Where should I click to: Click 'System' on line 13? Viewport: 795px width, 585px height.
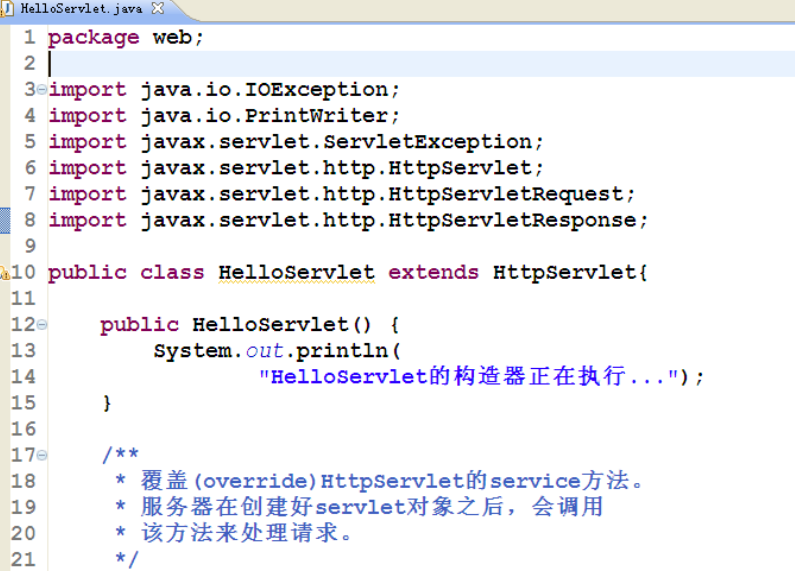(x=193, y=351)
